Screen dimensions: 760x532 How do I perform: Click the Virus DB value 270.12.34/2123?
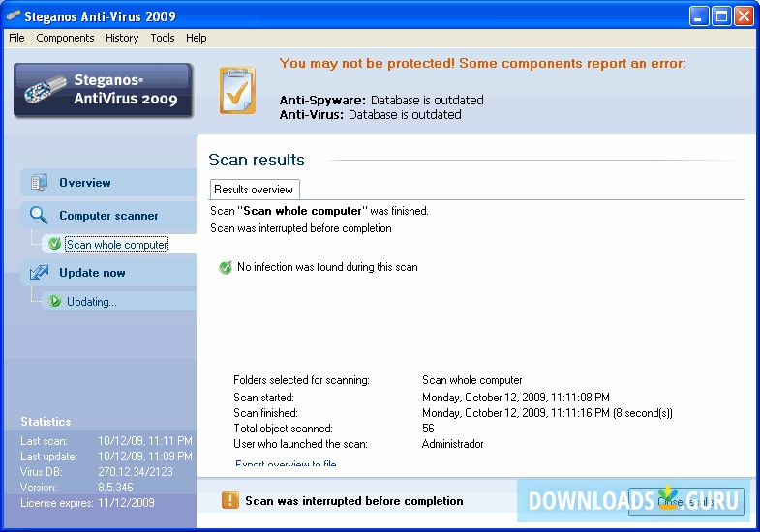136,472
